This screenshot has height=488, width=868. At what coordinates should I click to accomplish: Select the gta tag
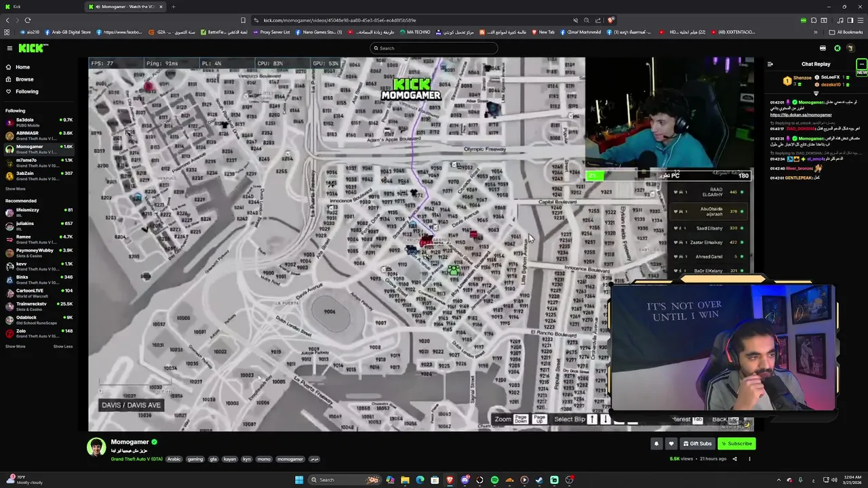213,459
